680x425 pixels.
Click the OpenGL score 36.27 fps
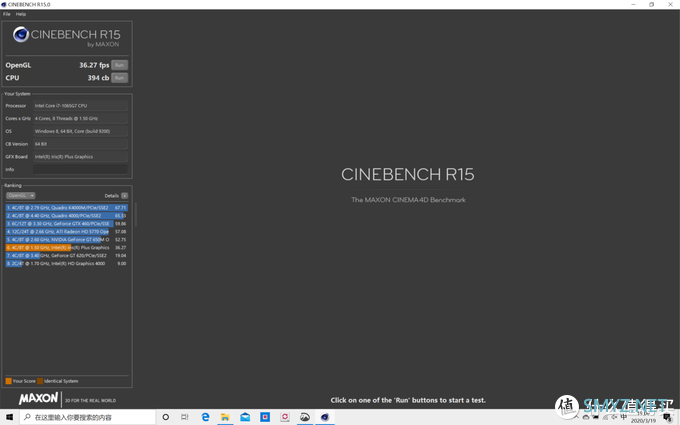94,65
